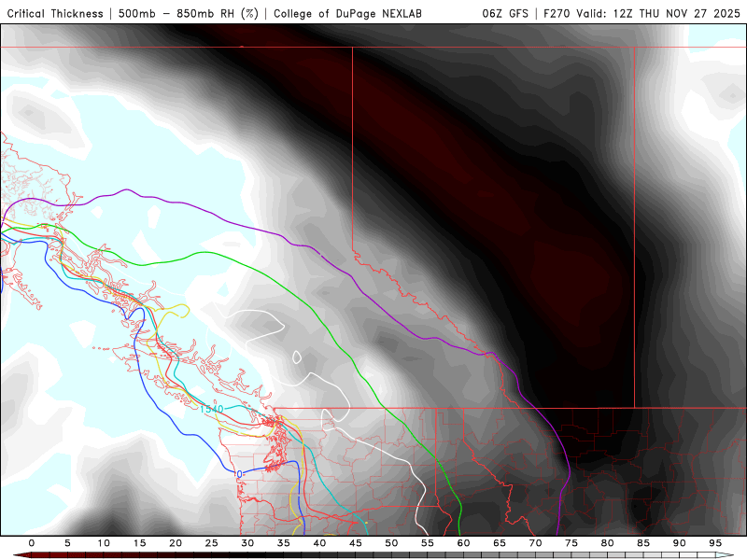Click the 'F270 Valid: 12Z THU NOV 27 2025' text
The image size is (747, 560).
point(641,14)
